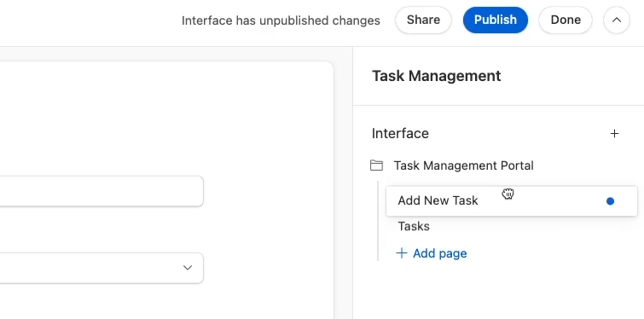
Task: Click the blue dot on Add New Task
Action: [610, 201]
